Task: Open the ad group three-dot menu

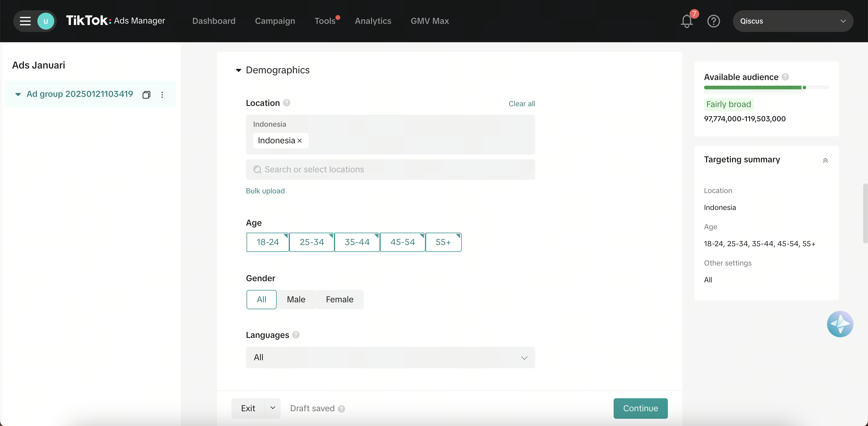Action: 162,95
